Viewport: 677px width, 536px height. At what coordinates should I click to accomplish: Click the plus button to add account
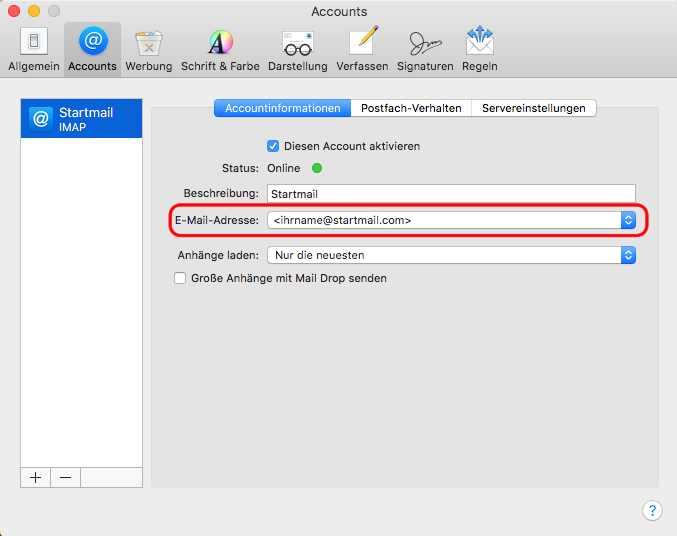point(36,477)
